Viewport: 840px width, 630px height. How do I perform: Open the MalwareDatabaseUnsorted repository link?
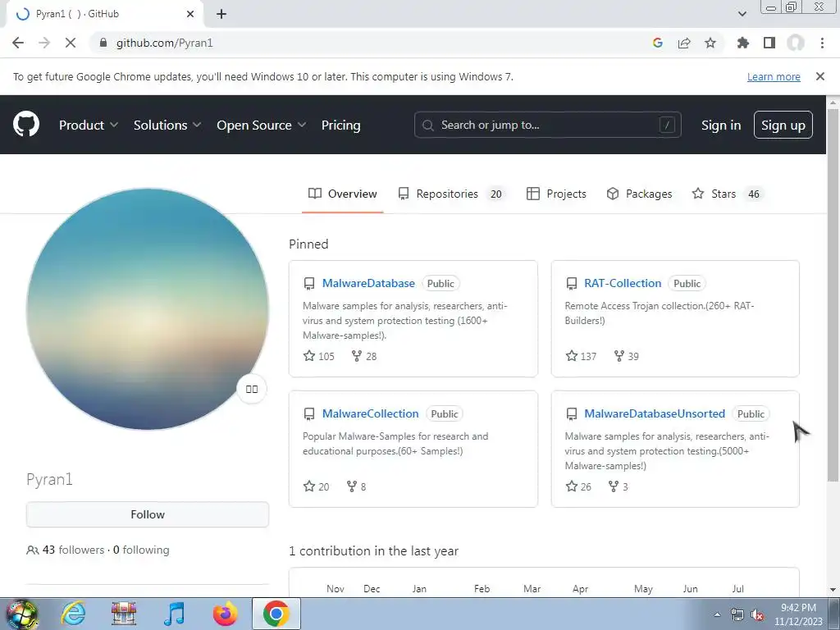[x=655, y=413]
